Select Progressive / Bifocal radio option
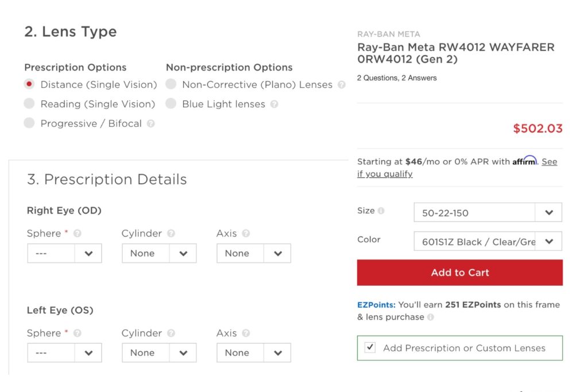 point(29,123)
